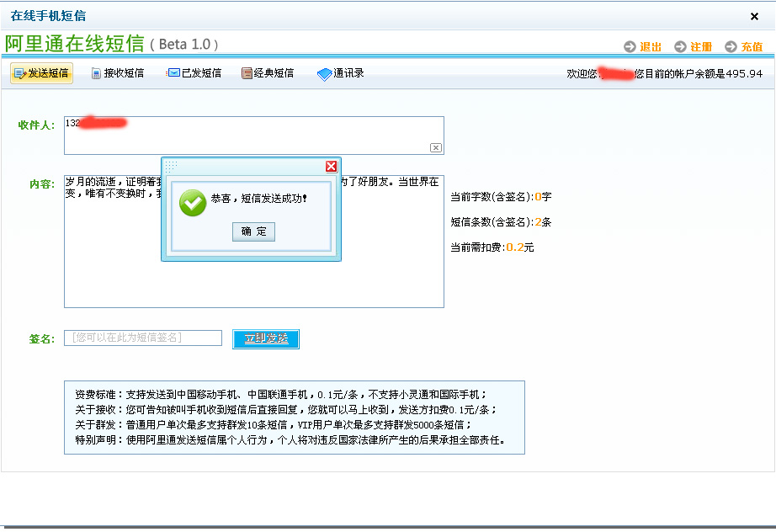Click the arrow icon beside 退出
Image resolution: width=776 pixels, height=532 pixels.
pyautogui.click(x=630, y=46)
